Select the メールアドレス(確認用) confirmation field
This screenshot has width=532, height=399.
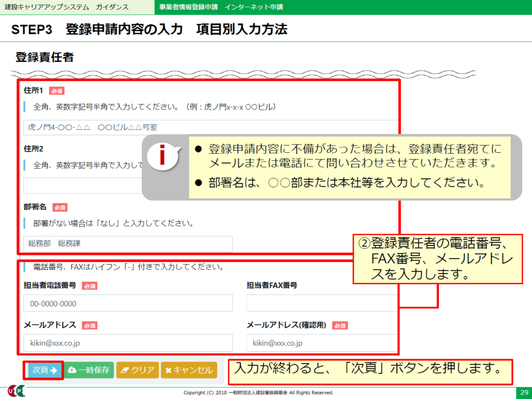[x=322, y=343]
